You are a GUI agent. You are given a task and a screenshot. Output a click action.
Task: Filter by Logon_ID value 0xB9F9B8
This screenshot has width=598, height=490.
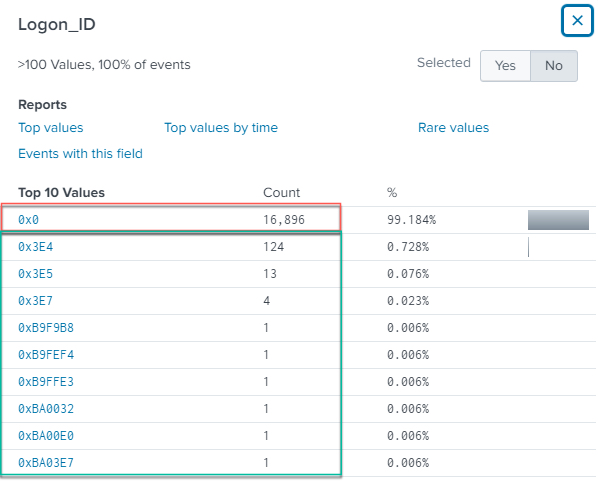tap(46, 328)
